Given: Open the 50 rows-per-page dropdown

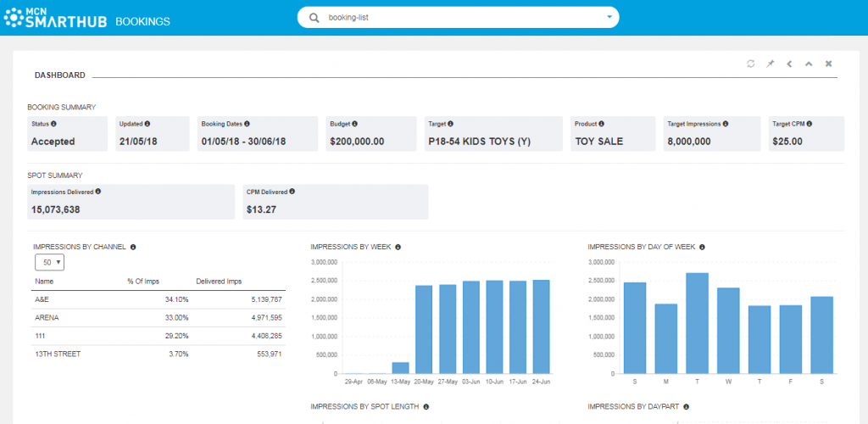Looking at the screenshot, I should (50, 262).
